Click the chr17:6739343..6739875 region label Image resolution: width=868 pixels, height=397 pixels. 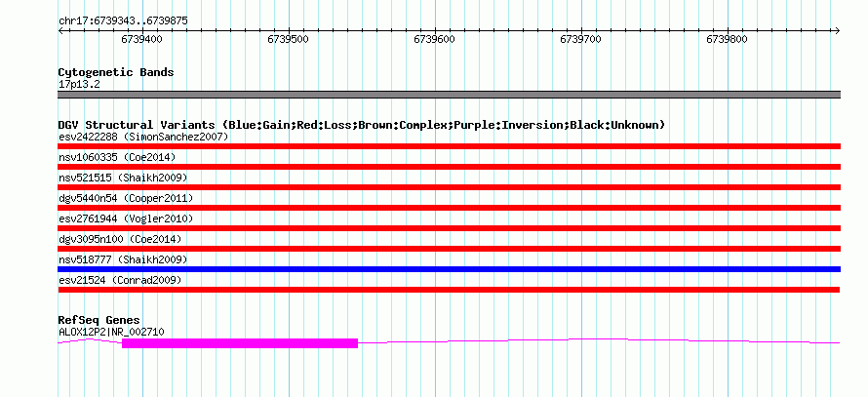[x=123, y=21]
